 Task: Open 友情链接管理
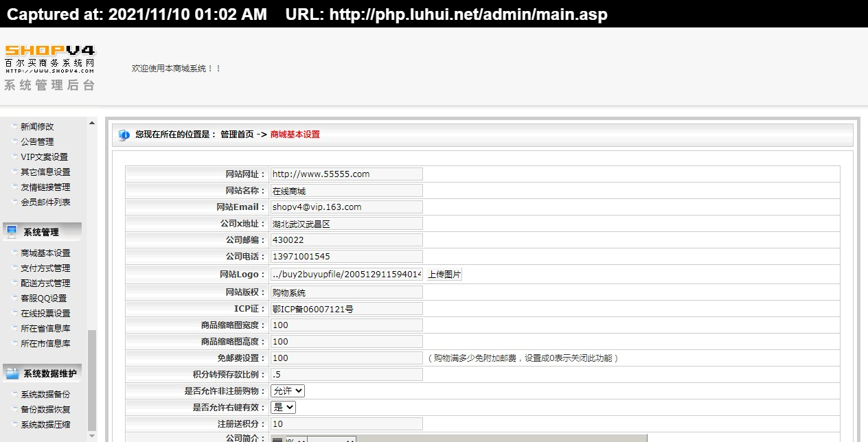pos(45,187)
